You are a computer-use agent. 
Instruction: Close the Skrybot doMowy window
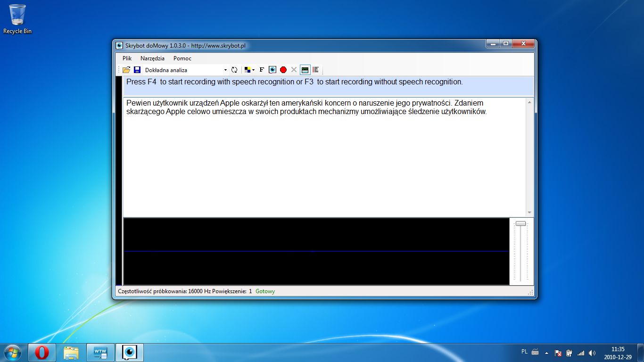[x=523, y=44]
